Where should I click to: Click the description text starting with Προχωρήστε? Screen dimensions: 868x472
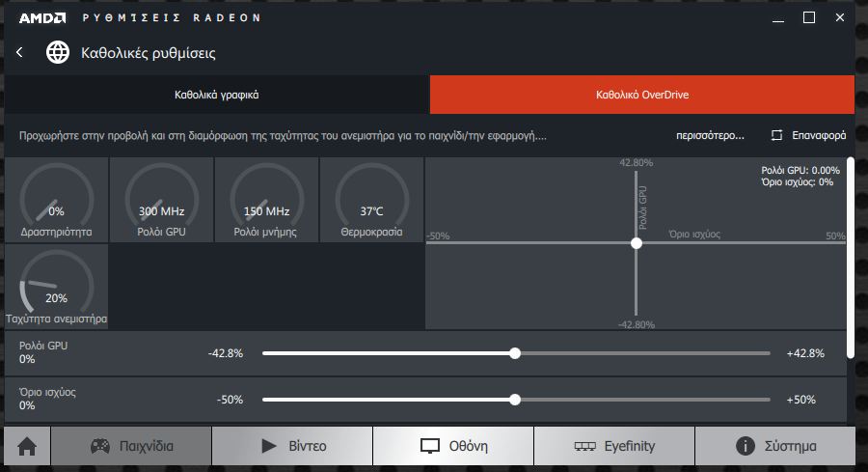(x=283, y=136)
